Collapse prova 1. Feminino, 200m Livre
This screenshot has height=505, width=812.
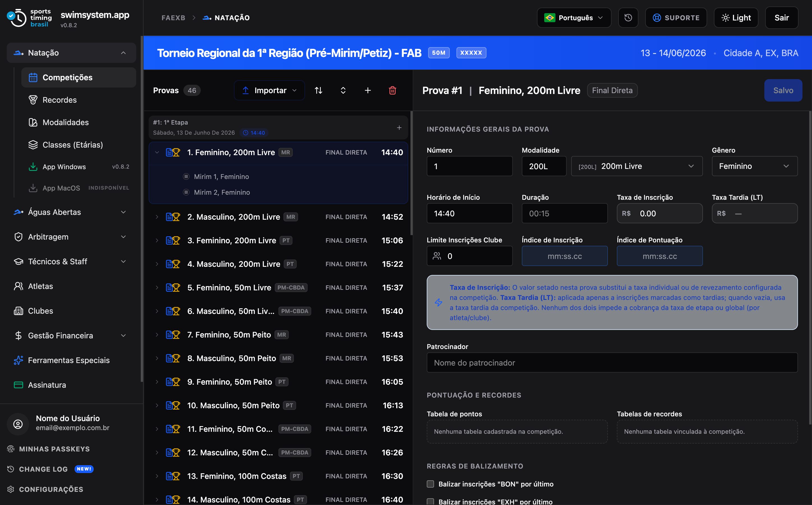[x=157, y=152]
